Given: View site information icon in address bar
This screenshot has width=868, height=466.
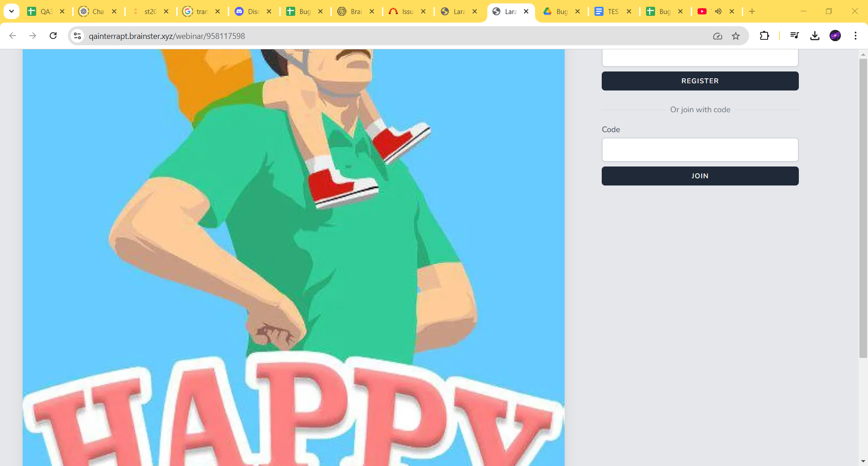Looking at the screenshot, I should 78,36.
